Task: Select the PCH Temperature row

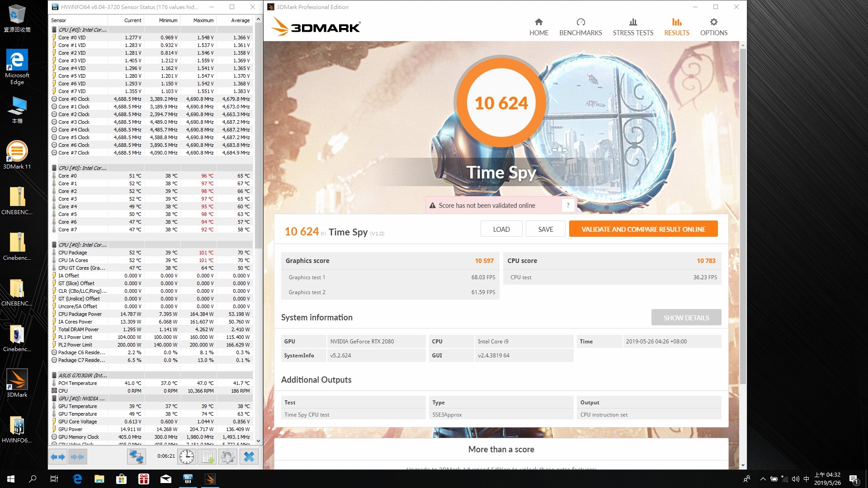Action: point(151,383)
